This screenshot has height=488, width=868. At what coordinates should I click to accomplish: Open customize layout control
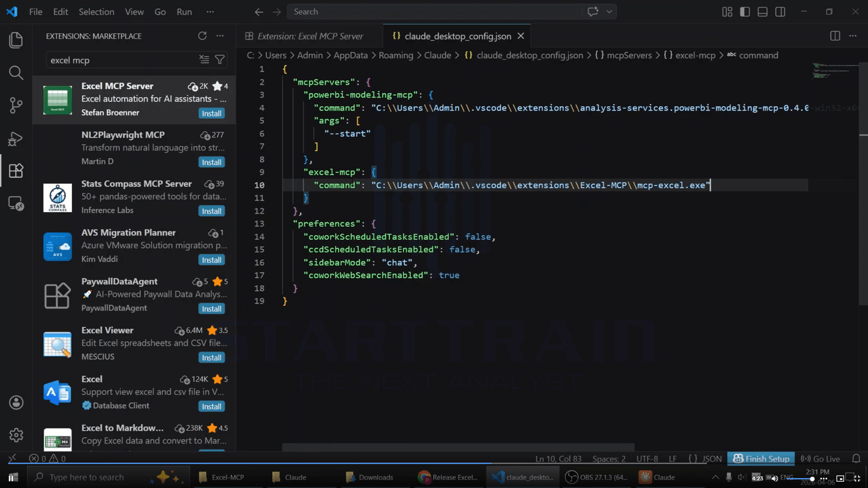point(727,12)
